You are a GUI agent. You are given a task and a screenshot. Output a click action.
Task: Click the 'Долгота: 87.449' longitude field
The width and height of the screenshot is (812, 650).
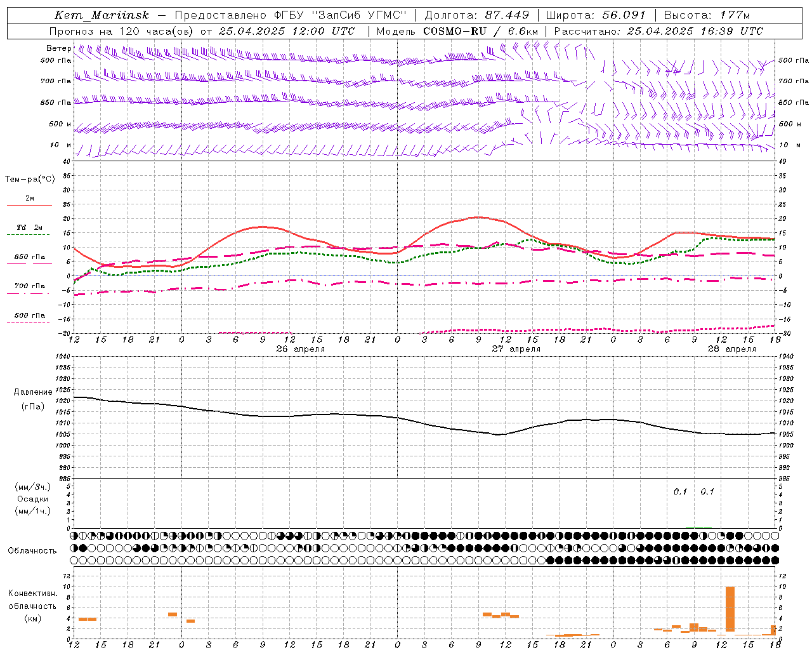(x=477, y=15)
